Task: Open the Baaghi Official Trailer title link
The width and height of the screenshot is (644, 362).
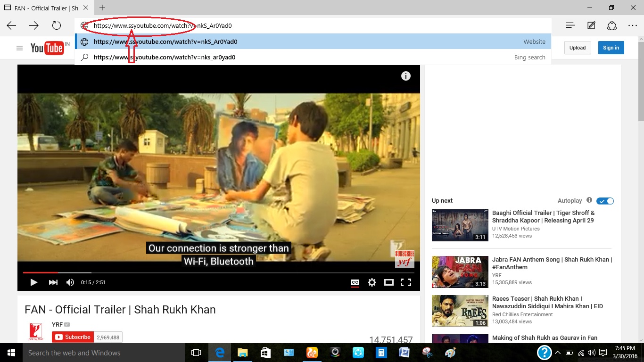Action: pyautogui.click(x=543, y=216)
